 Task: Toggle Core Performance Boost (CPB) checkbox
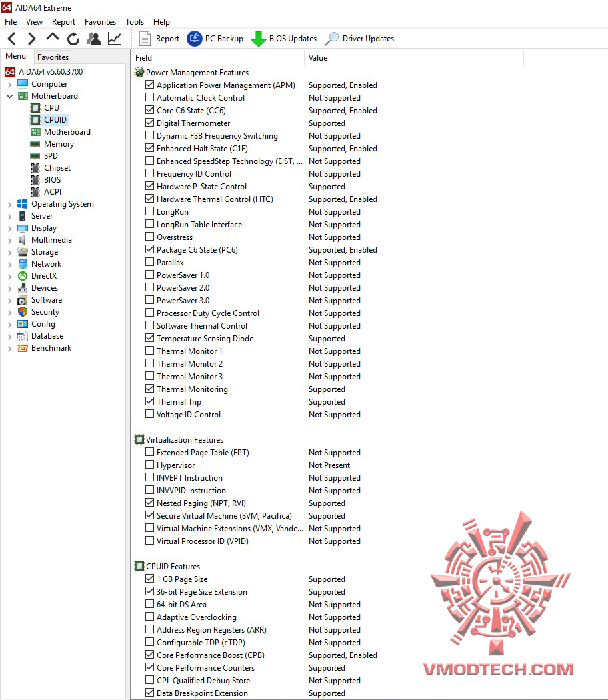pyautogui.click(x=149, y=655)
